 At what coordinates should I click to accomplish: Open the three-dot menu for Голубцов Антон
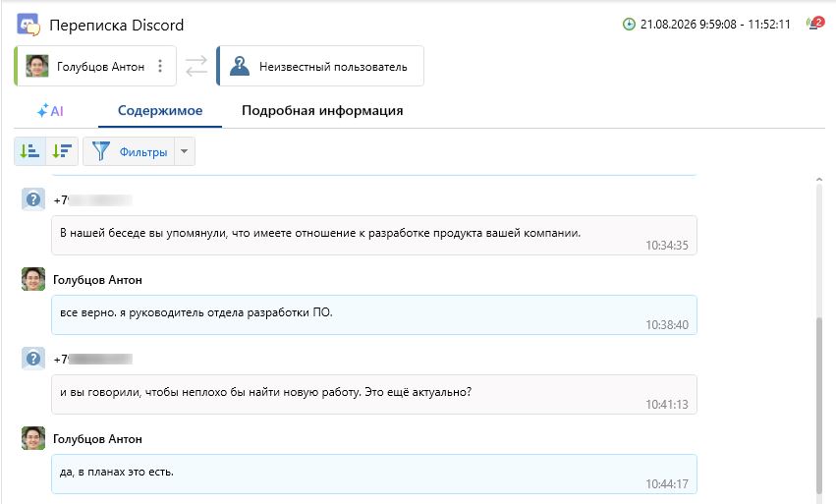[160, 66]
